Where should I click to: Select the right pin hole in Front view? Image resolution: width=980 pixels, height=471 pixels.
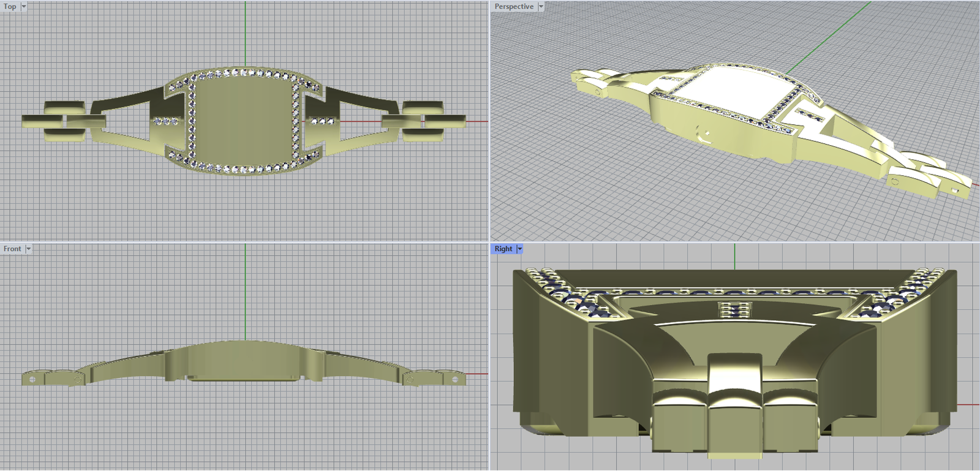coord(454,380)
